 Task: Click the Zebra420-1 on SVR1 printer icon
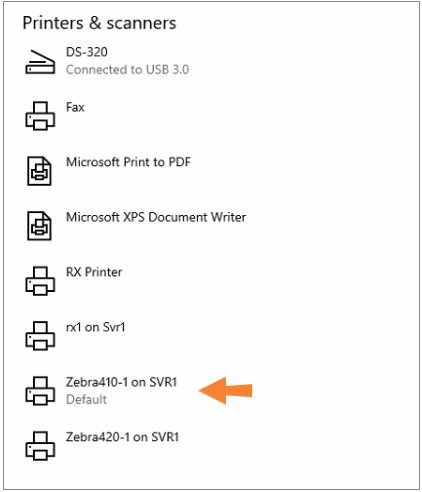[x=40, y=446]
